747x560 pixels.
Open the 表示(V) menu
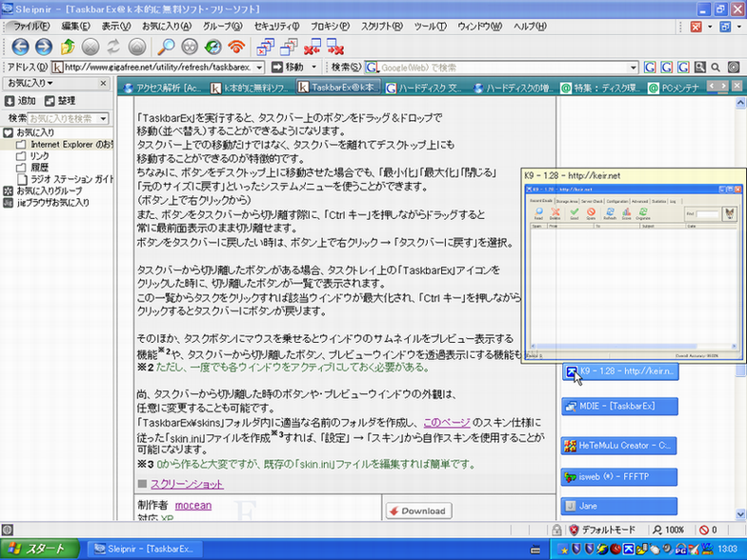tap(116, 27)
